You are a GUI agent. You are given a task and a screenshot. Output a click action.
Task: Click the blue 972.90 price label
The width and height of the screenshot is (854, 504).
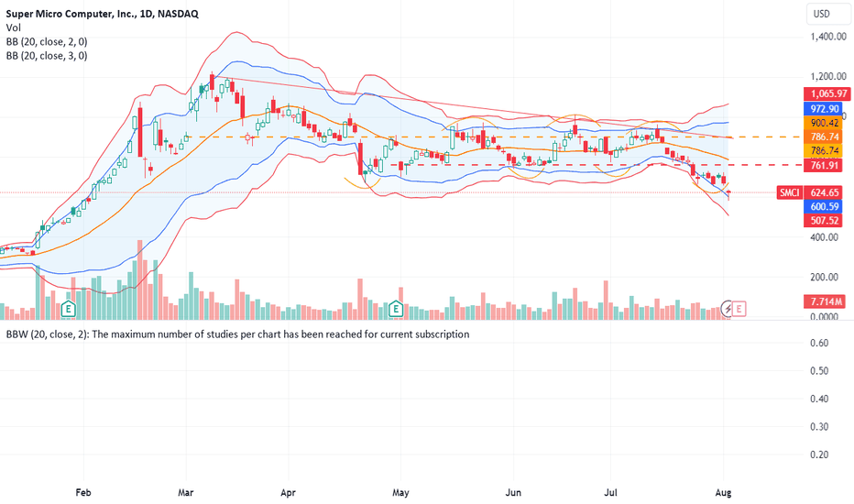[825, 109]
